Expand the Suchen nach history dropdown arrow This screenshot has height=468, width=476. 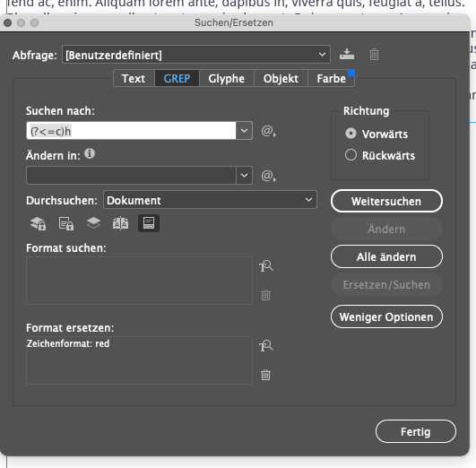click(x=244, y=131)
